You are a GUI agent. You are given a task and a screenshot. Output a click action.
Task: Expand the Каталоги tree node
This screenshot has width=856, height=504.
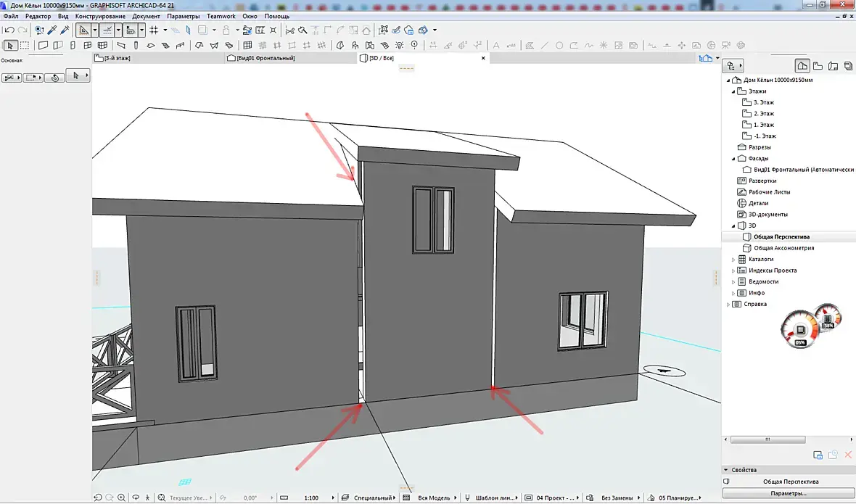(x=733, y=260)
